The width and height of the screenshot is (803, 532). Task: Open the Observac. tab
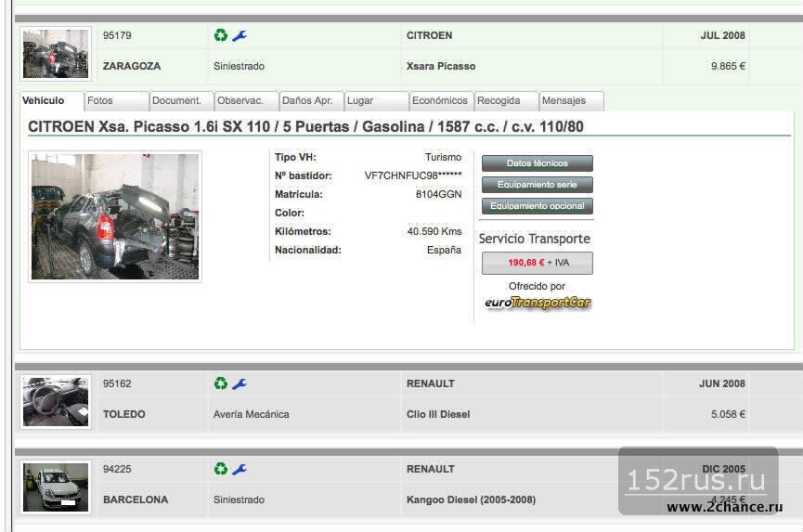(246, 101)
